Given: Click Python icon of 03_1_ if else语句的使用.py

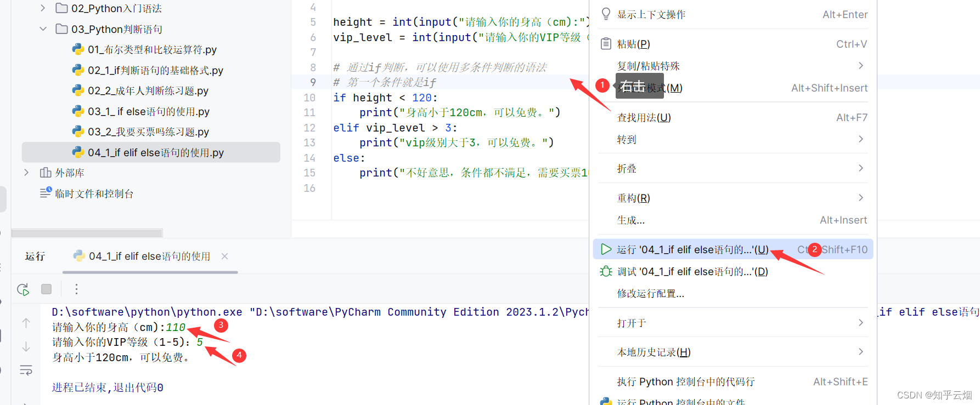Looking at the screenshot, I should pos(78,111).
